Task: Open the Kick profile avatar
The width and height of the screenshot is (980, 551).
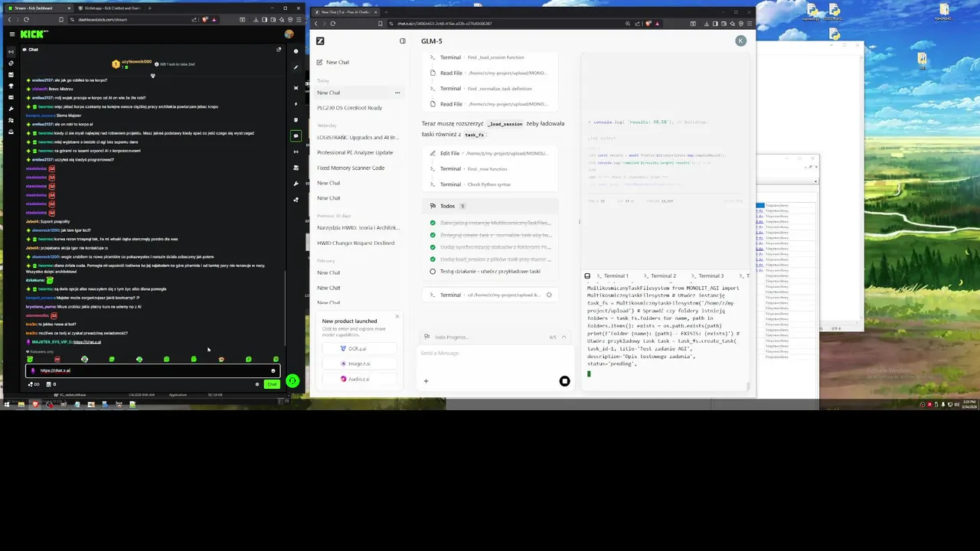Action: coord(289,34)
